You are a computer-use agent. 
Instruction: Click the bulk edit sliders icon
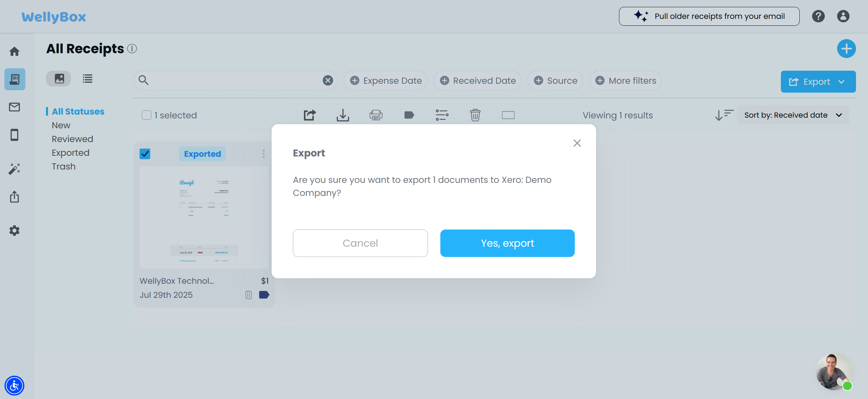tap(442, 115)
